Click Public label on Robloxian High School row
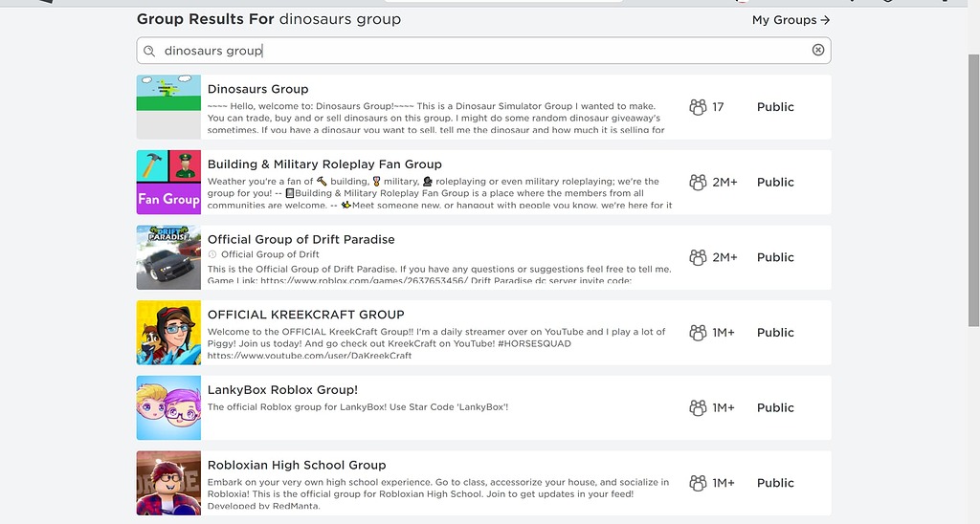 [775, 483]
